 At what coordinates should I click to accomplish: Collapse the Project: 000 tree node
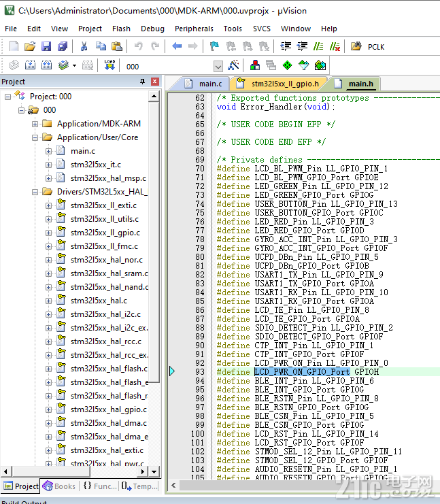(7, 97)
